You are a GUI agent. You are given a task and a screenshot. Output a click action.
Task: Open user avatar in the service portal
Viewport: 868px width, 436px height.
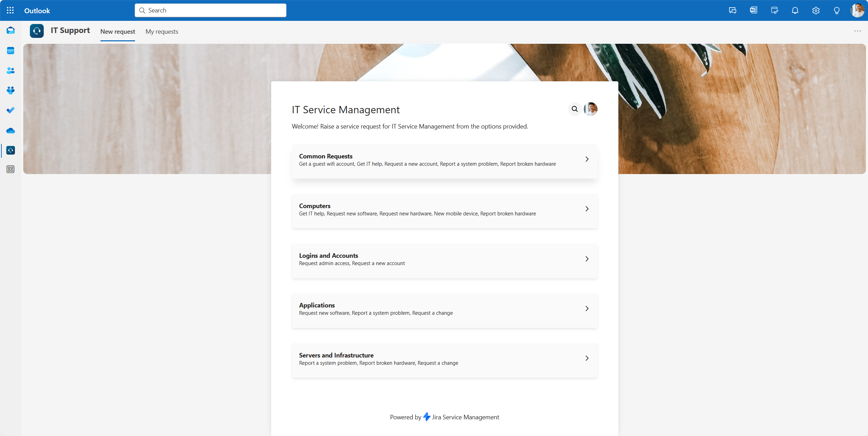(x=591, y=109)
